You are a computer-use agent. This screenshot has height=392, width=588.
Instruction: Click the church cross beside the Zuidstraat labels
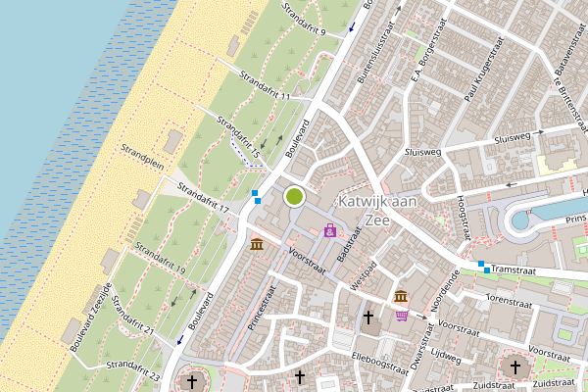515,367
